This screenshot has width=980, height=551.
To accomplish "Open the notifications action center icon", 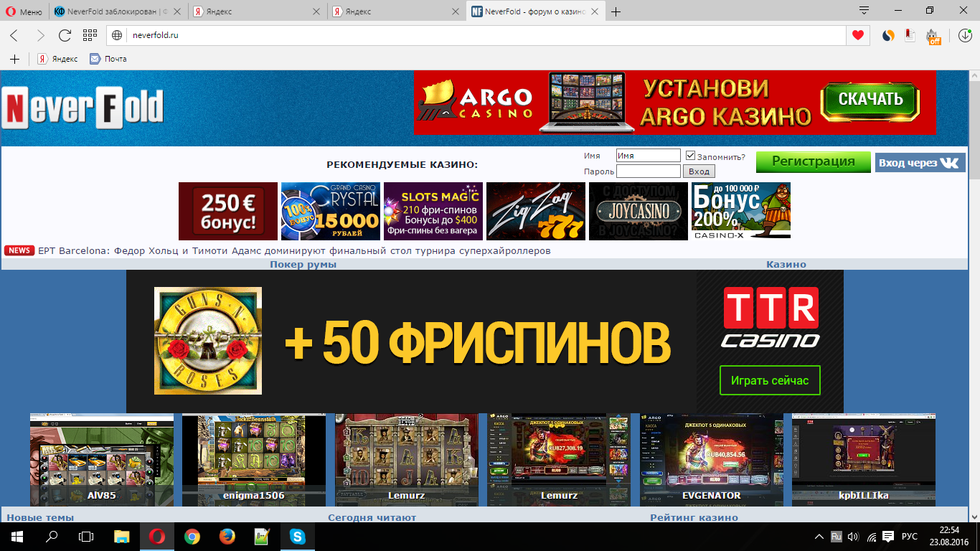I will point(887,536).
